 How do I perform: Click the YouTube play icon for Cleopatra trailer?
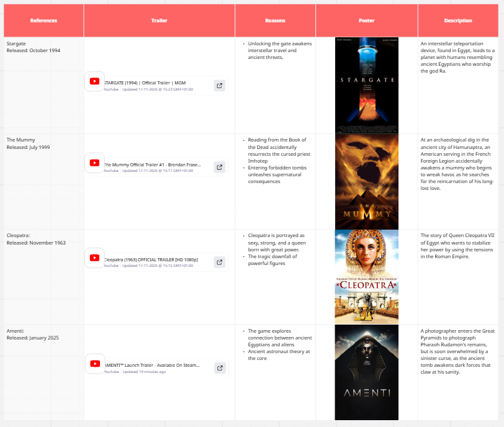coord(94,258)
